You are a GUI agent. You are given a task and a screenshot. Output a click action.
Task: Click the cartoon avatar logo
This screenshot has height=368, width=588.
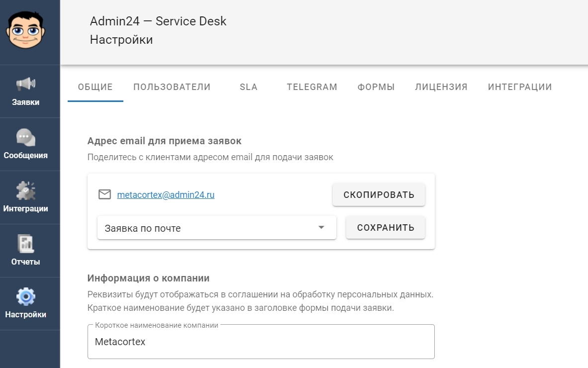click(25, 30)
